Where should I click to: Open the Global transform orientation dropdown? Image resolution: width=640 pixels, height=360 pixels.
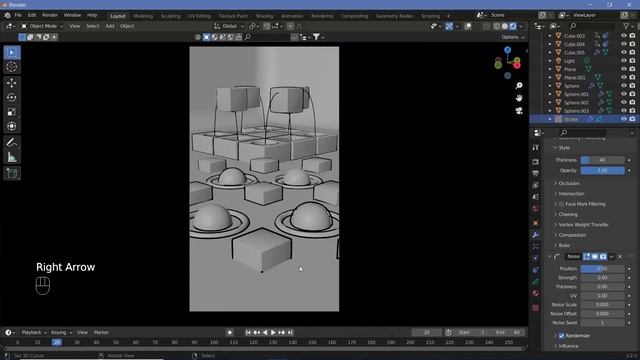(x=229, y=26)
